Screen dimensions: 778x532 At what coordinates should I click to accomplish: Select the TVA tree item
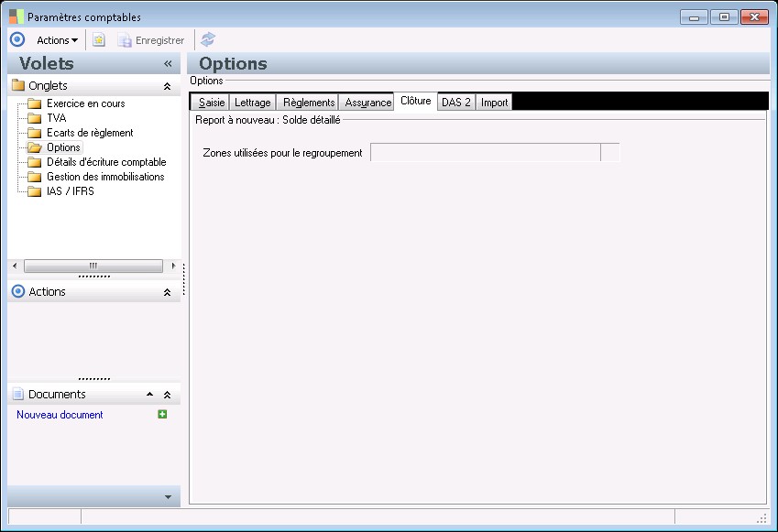click(x=57, y=118)
